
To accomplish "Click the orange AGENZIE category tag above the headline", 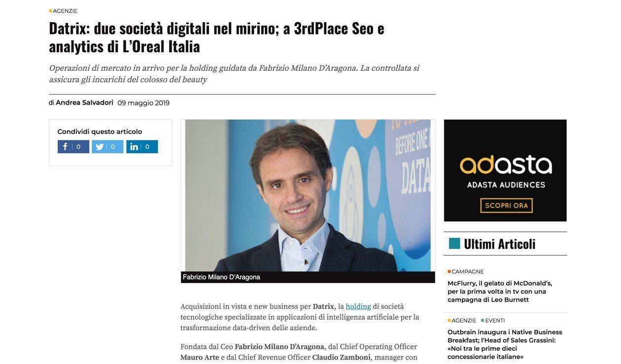I will (x=63, y=11).
